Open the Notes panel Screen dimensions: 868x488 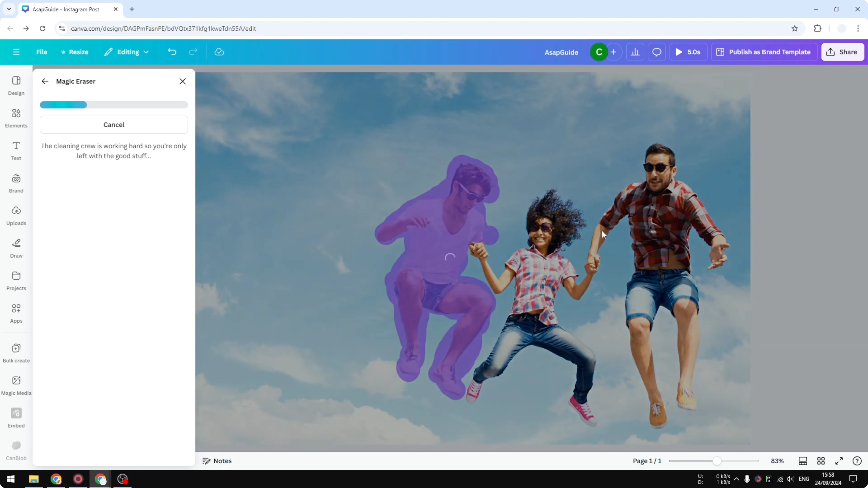tap(217, 461)
